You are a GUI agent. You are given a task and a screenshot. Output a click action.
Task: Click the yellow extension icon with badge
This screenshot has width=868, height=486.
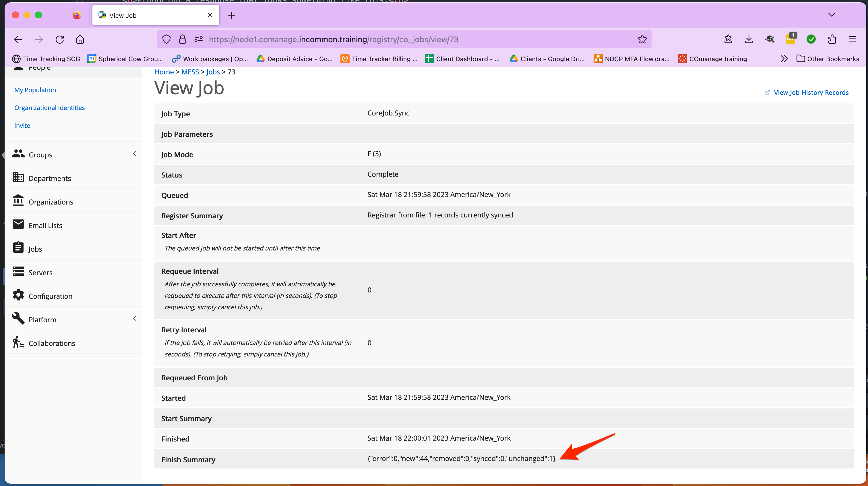[x=790, y=39]
